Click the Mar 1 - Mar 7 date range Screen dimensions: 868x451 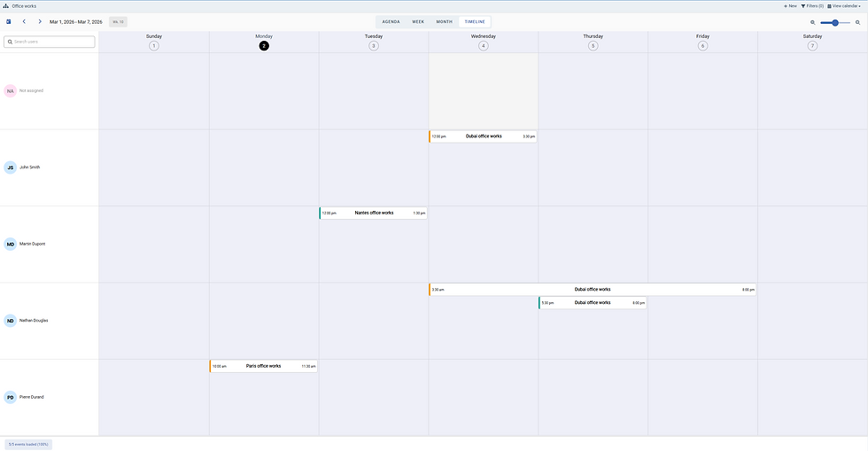76,22
